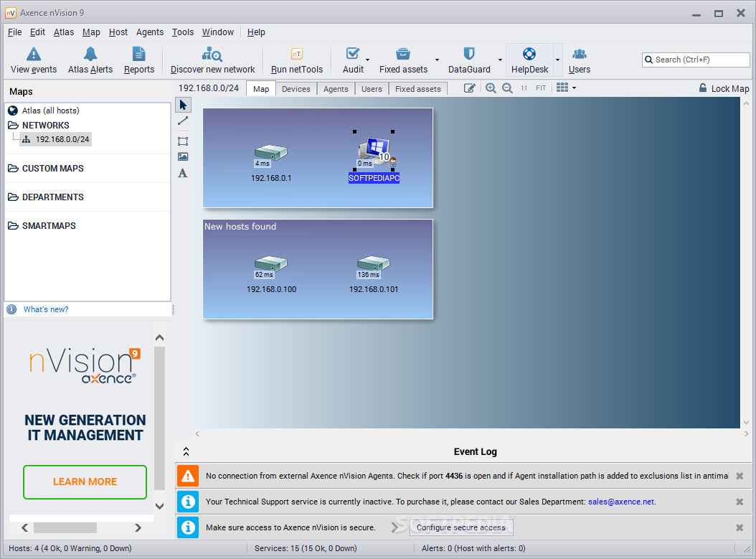Image resolution: width=756 pixels, height=559 pixels.
Task: Zoom in on the map
Action: [491, 88]
